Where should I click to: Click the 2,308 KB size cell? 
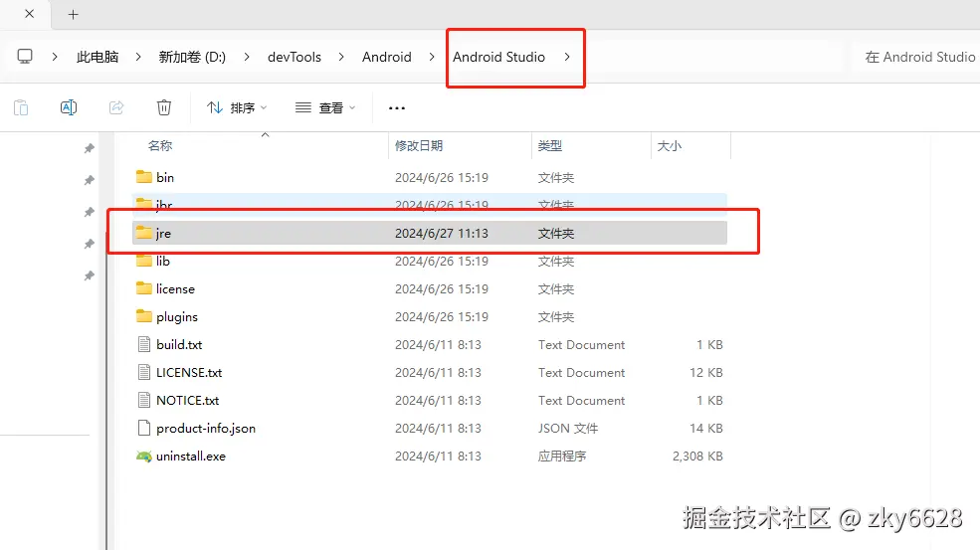(x=697, y=457)
